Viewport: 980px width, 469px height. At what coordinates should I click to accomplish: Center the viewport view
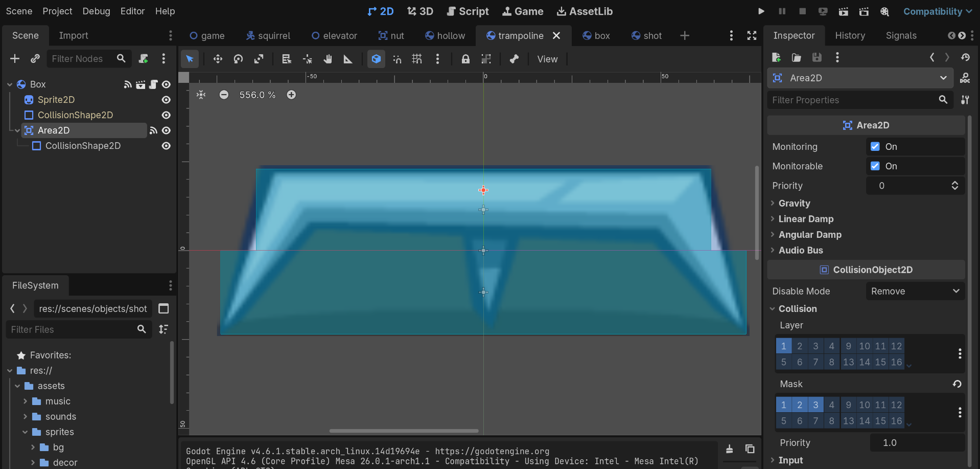pyautogui.click(x=201, y=95)
